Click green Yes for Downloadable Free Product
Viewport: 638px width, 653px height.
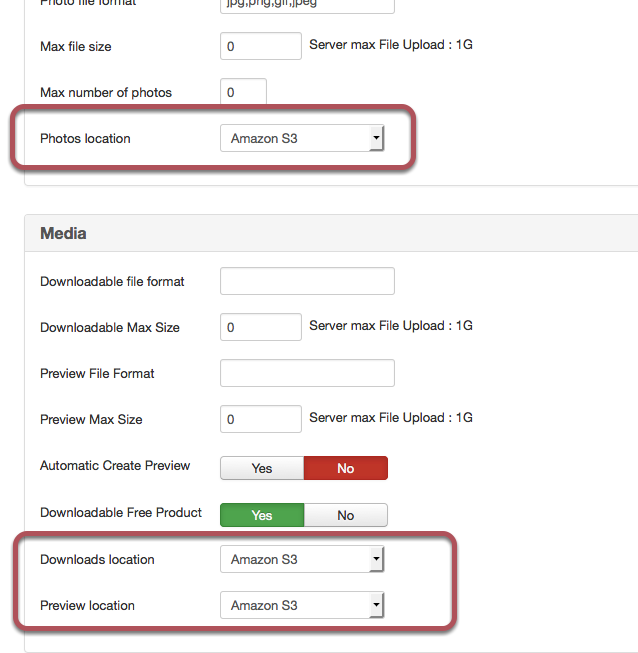pyautogui.click(x=262, y=515)
